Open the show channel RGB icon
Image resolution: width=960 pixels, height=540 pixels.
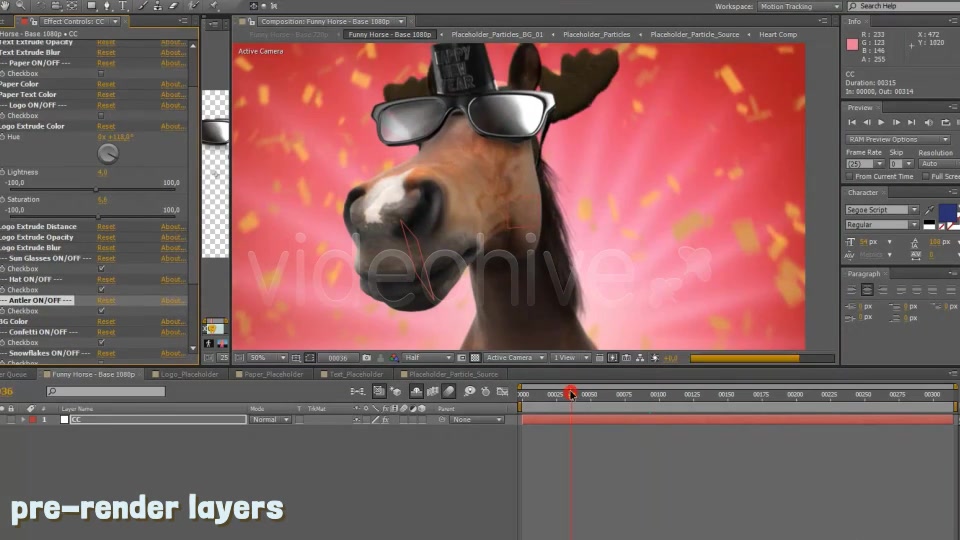click(394, 358)
